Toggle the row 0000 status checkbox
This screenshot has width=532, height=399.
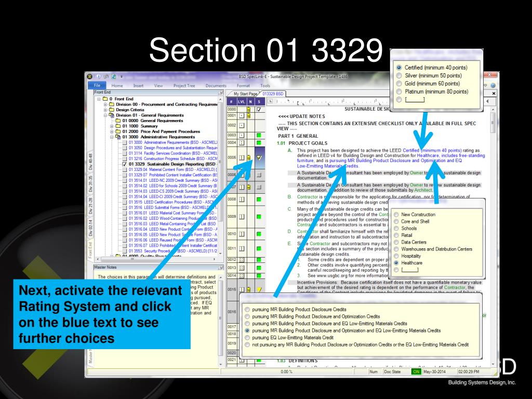pyautogui.click(x=259, y=110)
